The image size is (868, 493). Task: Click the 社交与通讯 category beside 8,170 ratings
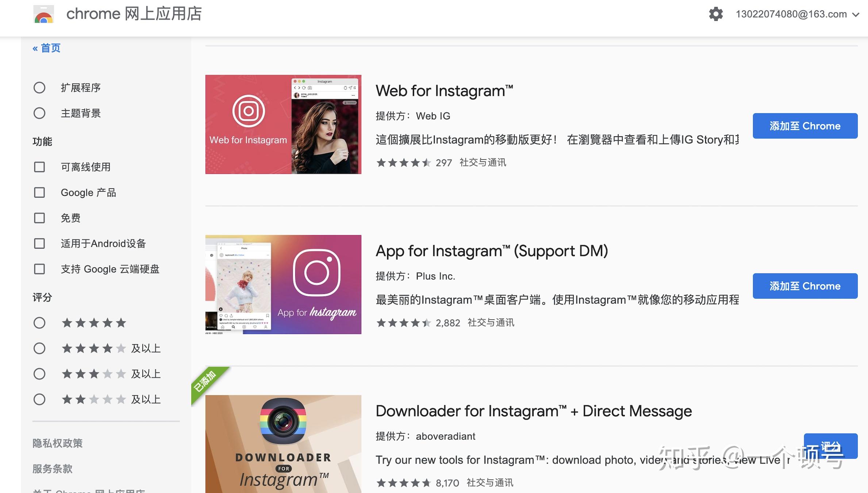point(490,483)
